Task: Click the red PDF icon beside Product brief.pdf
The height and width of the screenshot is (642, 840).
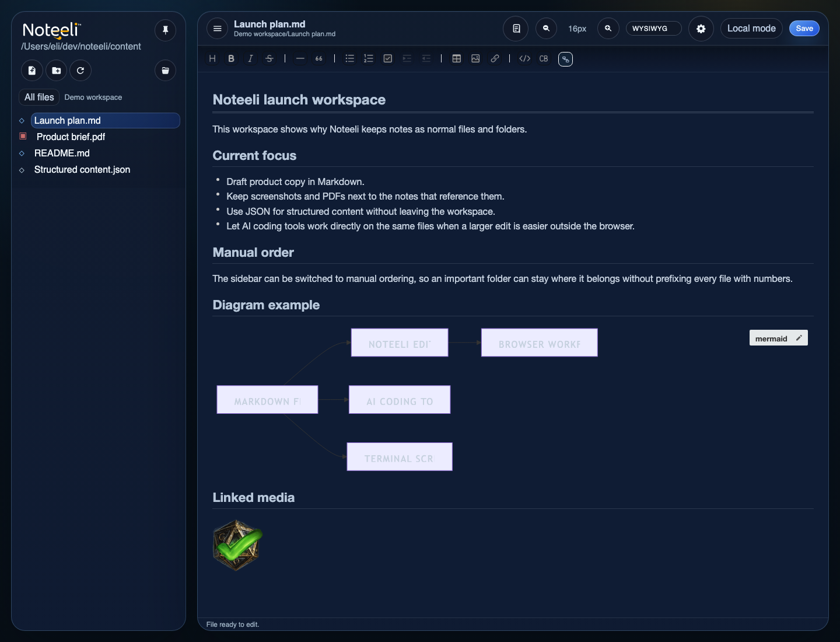Action: (x=23, y=136)
